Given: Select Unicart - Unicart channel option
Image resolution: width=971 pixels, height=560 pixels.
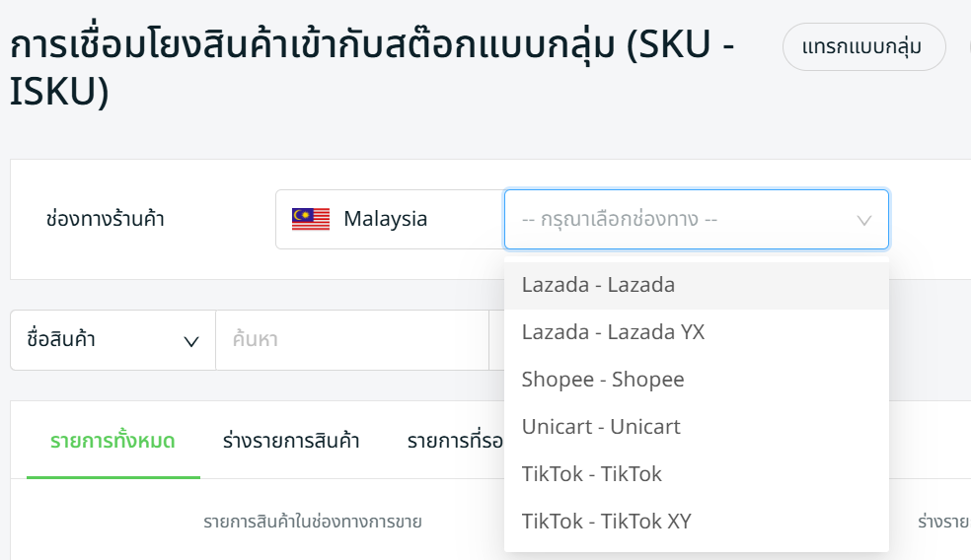Looking at the screenshot, I should tap(601, 427).
